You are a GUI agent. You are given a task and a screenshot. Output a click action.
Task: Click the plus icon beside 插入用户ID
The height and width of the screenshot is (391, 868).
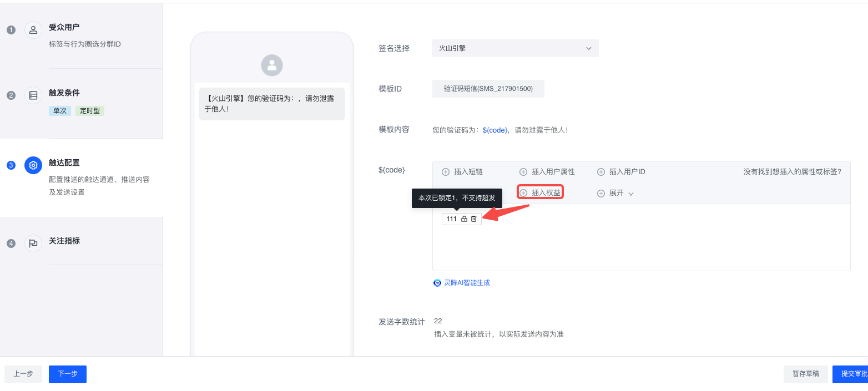point(600,172)
